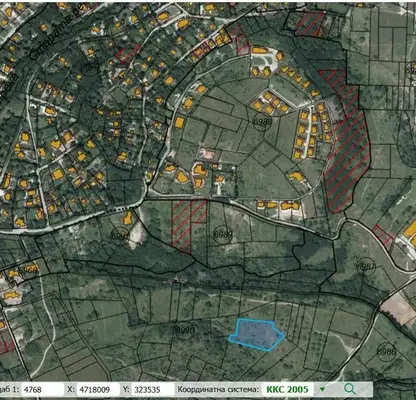Viewport: 416px width, 400px height.
Task: Click the circled 6980 block label
Action: point(120,236)
